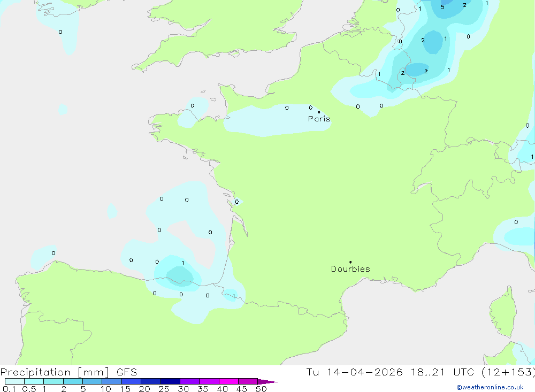Screen dimensions: 535x392
Task: Click the '20' legend scale value
Action: pos(144,389)
